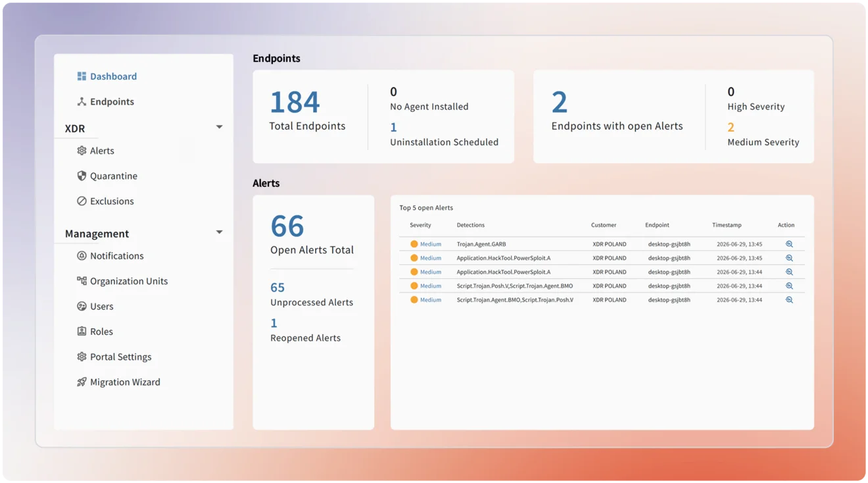Open the Dashboard menu item

[113, 76]
